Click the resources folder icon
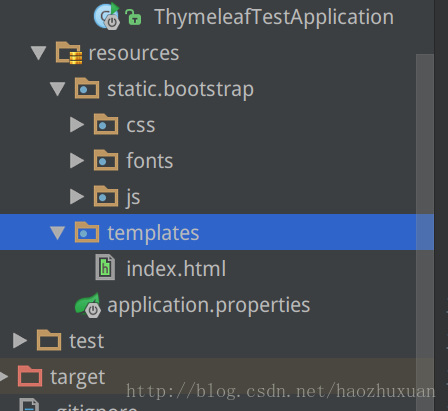The width and height of the screenshot is (448, 411). coord(69,53)
